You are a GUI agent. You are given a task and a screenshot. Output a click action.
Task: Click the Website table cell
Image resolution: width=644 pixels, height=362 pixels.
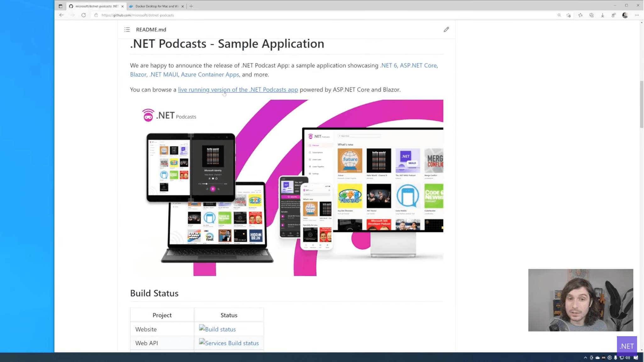point(162,329)
